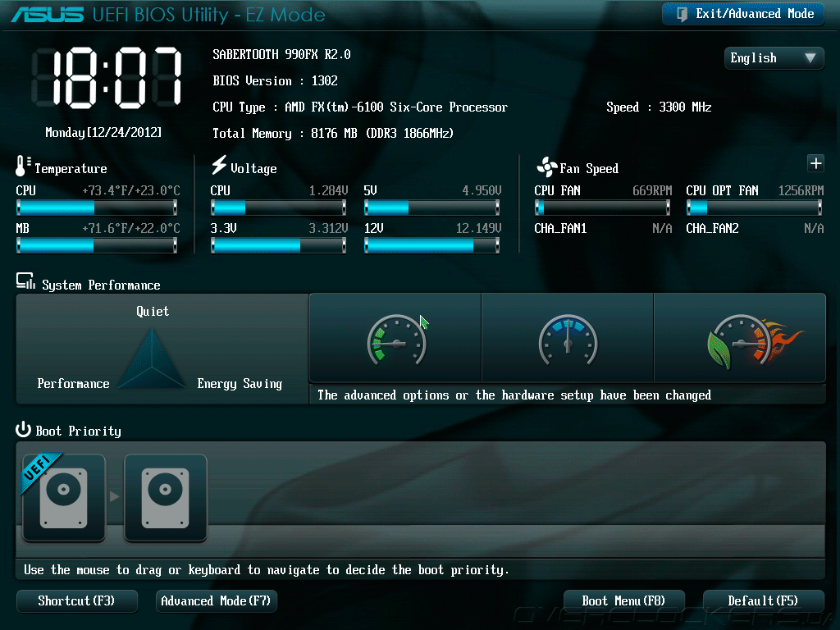
Task: Click the Fan Speed fan icon
Action: 546,167
